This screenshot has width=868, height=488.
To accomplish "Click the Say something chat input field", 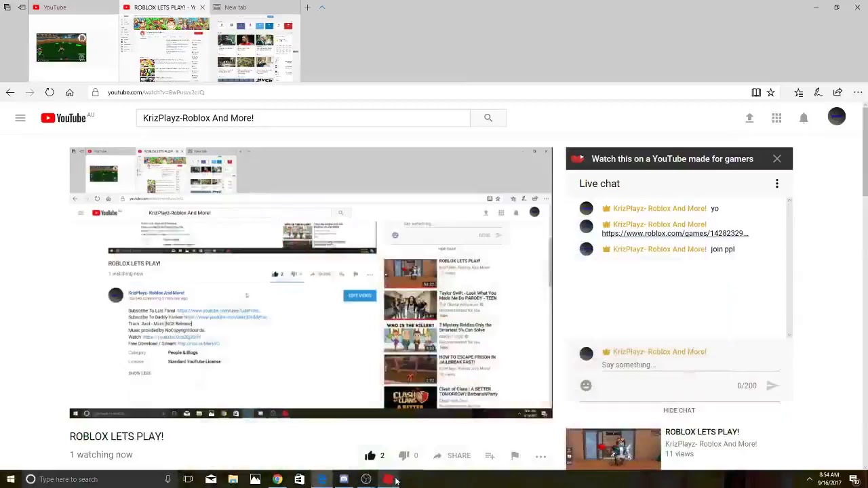I will pos(690,365).
